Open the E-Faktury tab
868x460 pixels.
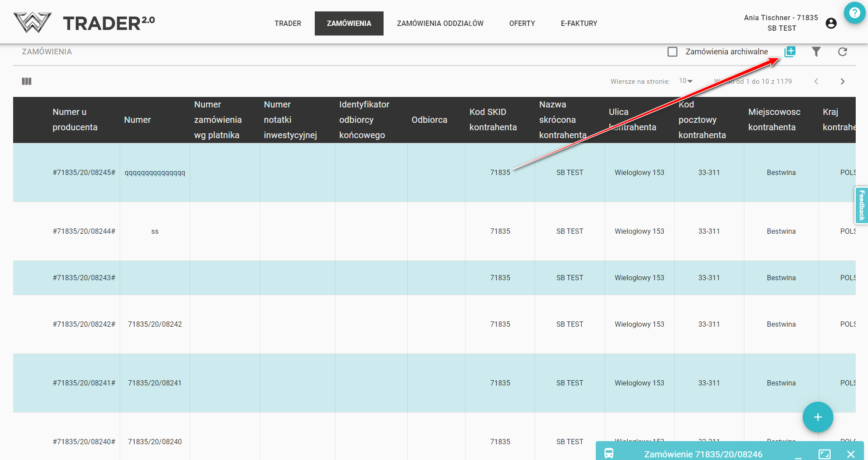(x=579, y=23)
